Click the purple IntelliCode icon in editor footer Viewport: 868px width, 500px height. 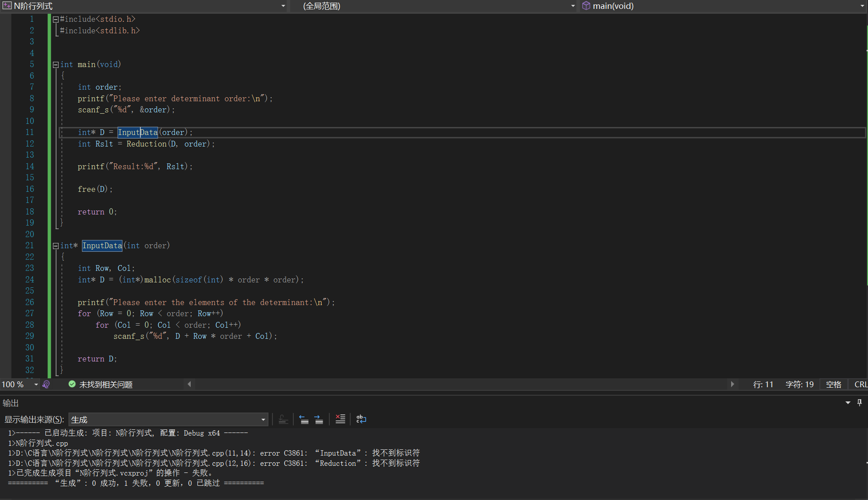pos(46,385)
